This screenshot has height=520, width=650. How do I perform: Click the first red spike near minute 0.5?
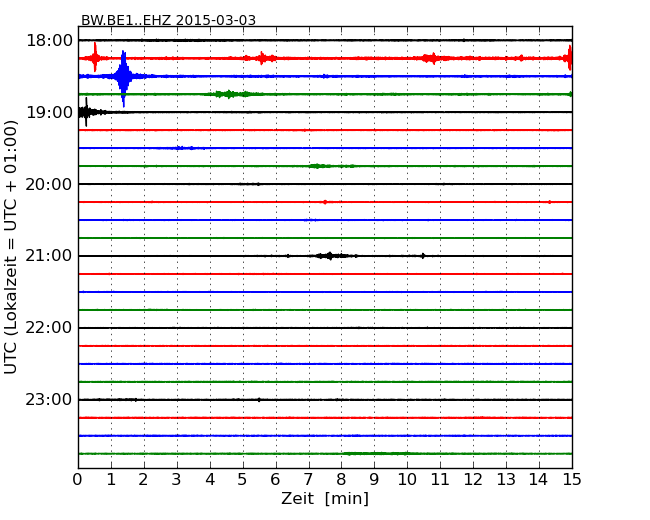95,58
